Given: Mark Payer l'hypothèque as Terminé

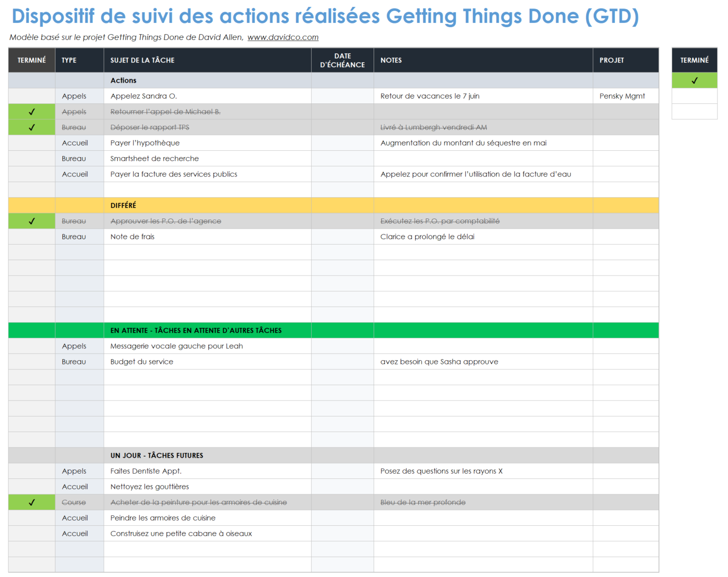Looking at the screenshot, I should point(31,143).
